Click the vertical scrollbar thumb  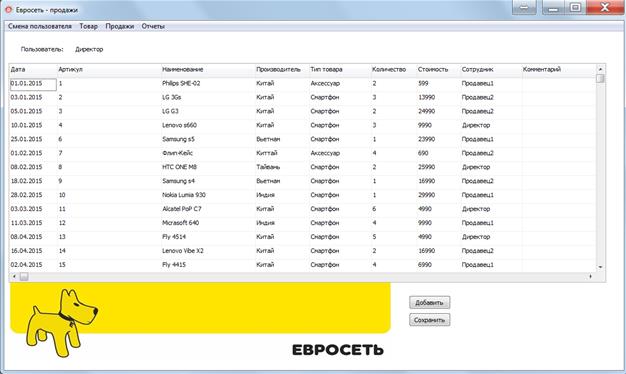pos(600,78)
